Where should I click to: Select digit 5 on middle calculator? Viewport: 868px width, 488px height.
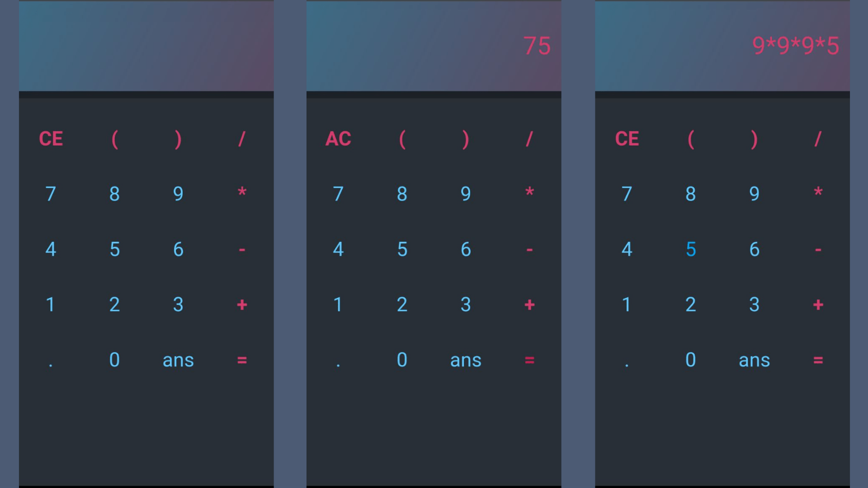402,249
